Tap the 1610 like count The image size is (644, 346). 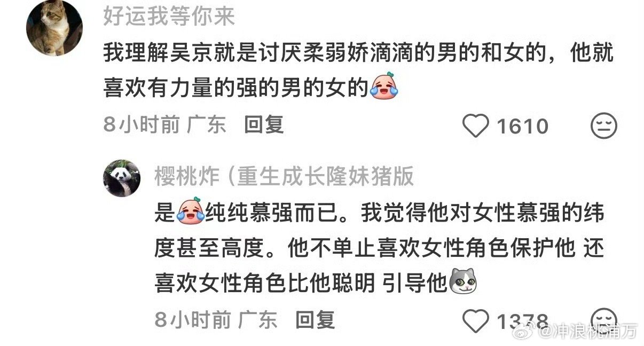(522, 127)
